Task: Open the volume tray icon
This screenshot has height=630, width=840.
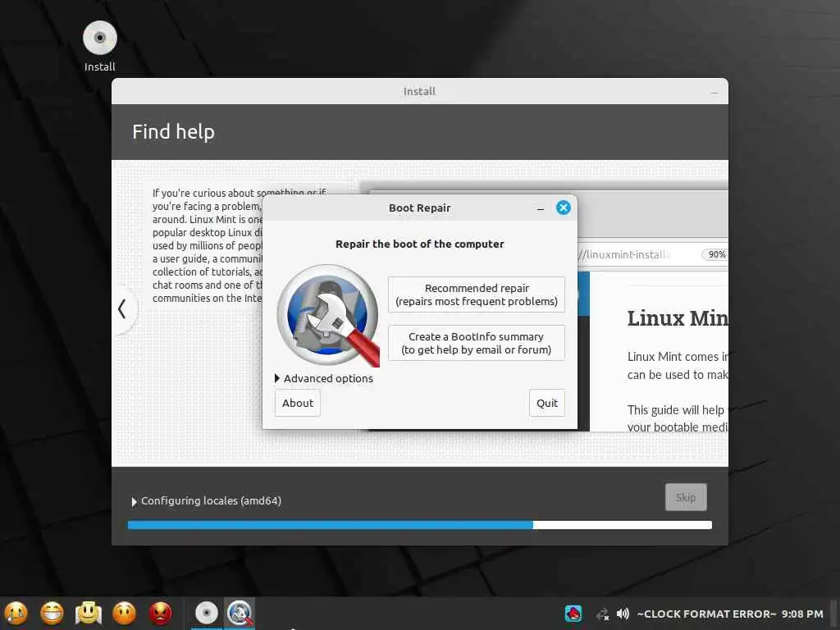Action: point(623,614)
